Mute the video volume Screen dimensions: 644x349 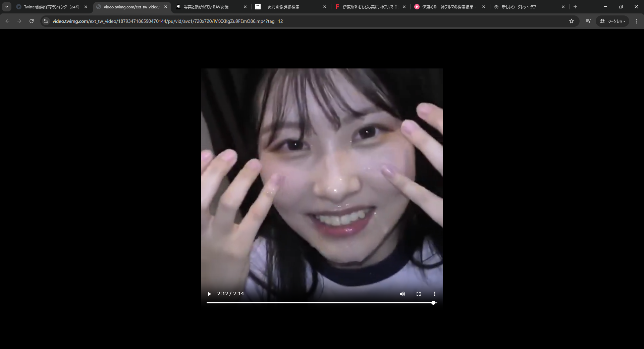click(402, 294)
